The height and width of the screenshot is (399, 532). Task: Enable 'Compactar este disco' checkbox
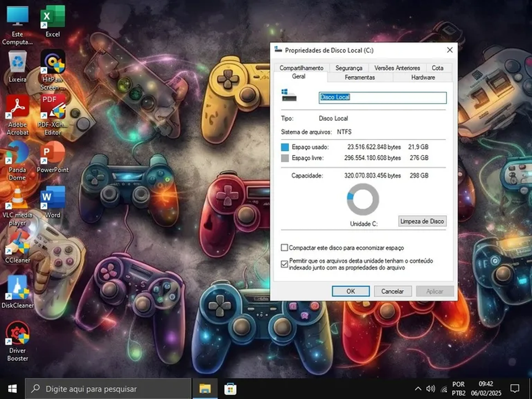click(x=284, y=247)
